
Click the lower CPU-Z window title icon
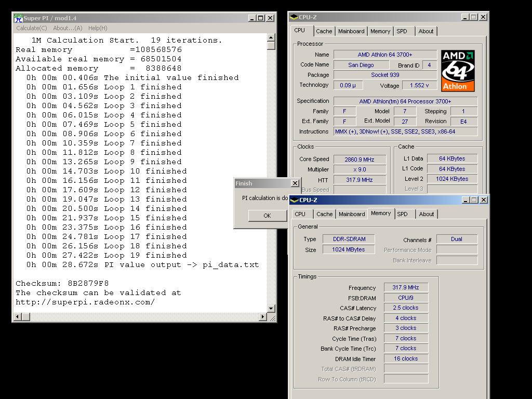click(294, 200)
